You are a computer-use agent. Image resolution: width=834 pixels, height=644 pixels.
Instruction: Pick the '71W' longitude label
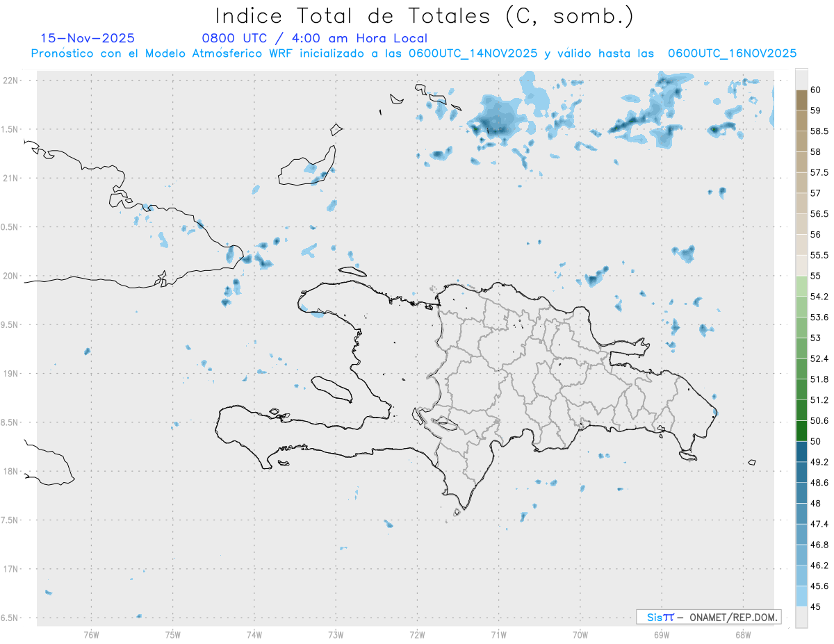[x=498, y=635]
